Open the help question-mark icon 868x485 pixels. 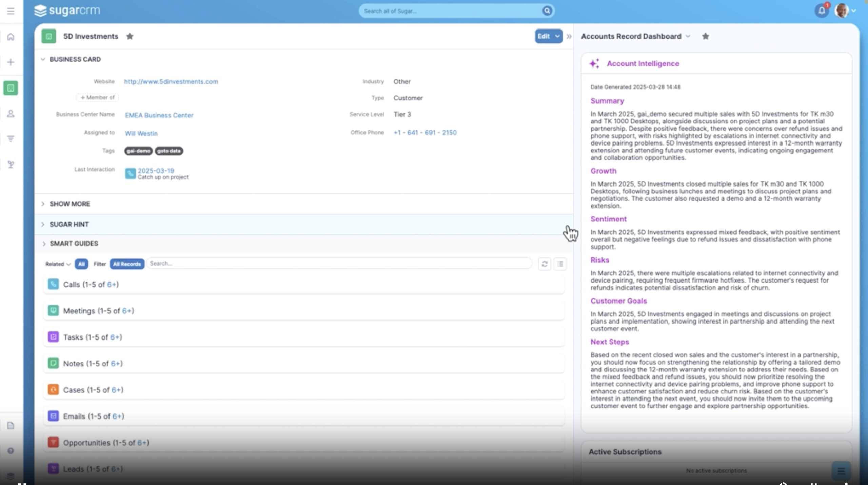pos(11,451)
